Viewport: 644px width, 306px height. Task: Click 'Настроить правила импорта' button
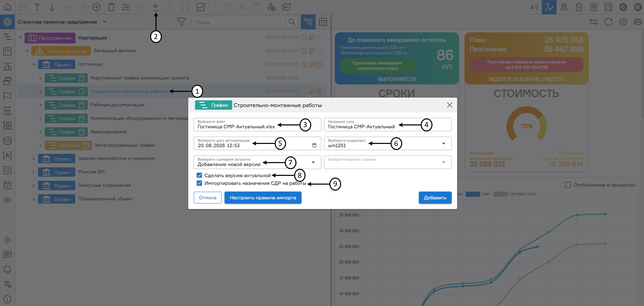263,198
